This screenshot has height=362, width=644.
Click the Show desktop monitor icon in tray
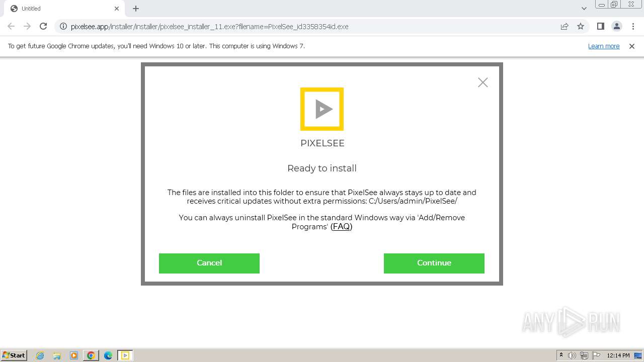tap(638, 355)
